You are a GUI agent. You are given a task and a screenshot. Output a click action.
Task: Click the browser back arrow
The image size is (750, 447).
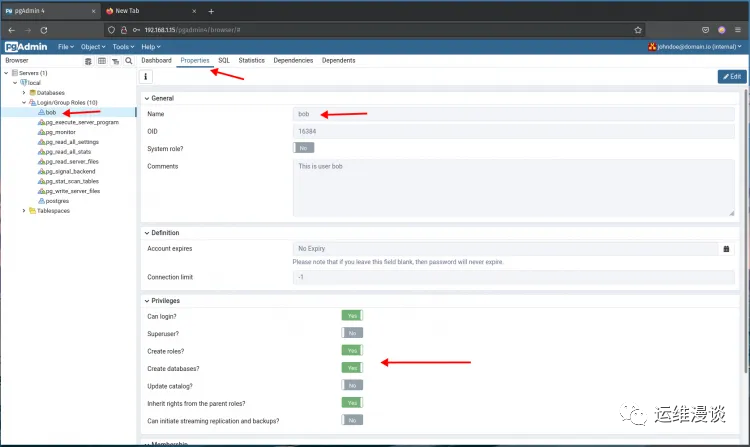click(11, 30)
